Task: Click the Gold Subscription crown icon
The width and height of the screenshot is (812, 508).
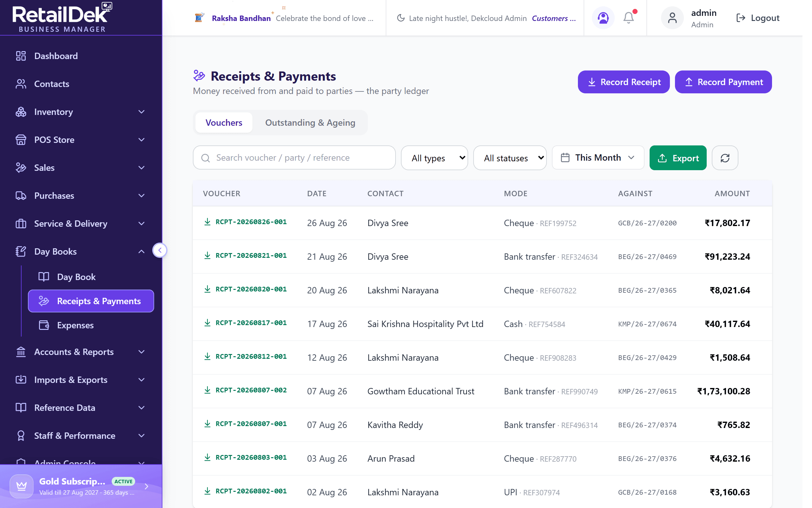Action: 22,486
